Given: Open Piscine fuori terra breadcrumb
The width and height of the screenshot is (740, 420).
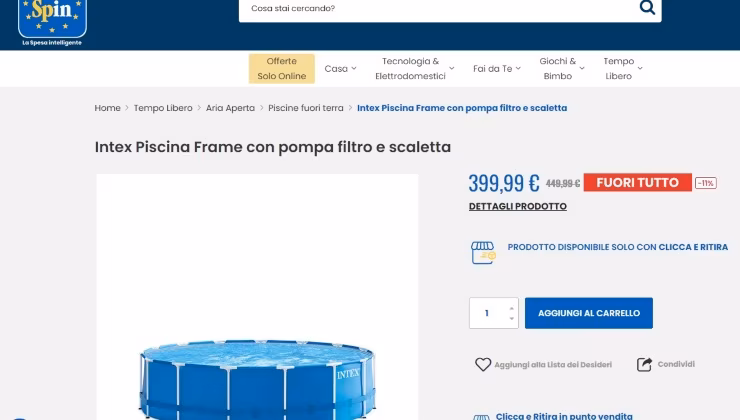Looking at the screenshot, I should click(306, 108).
